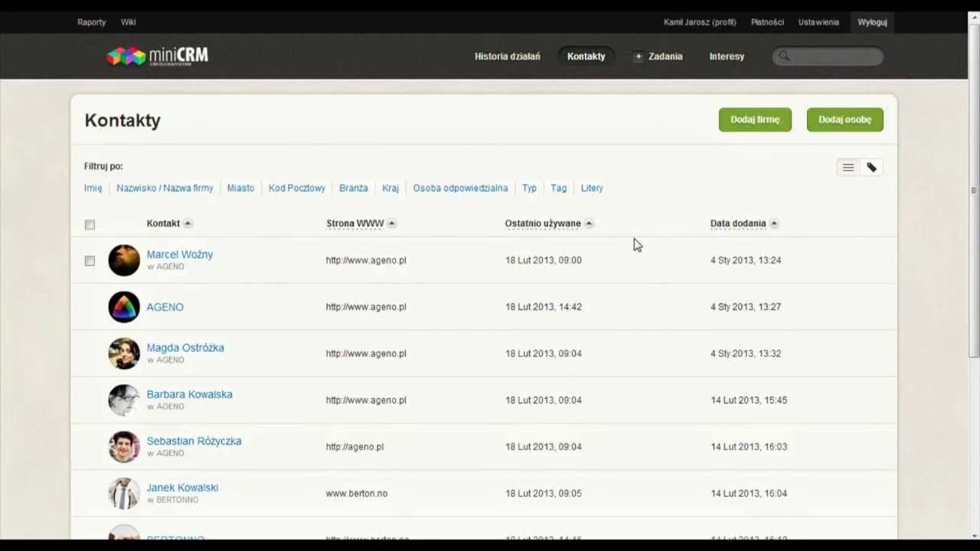Click the page vertical scrollbar
Screen dimensions: 980x551
pos(974,191)
